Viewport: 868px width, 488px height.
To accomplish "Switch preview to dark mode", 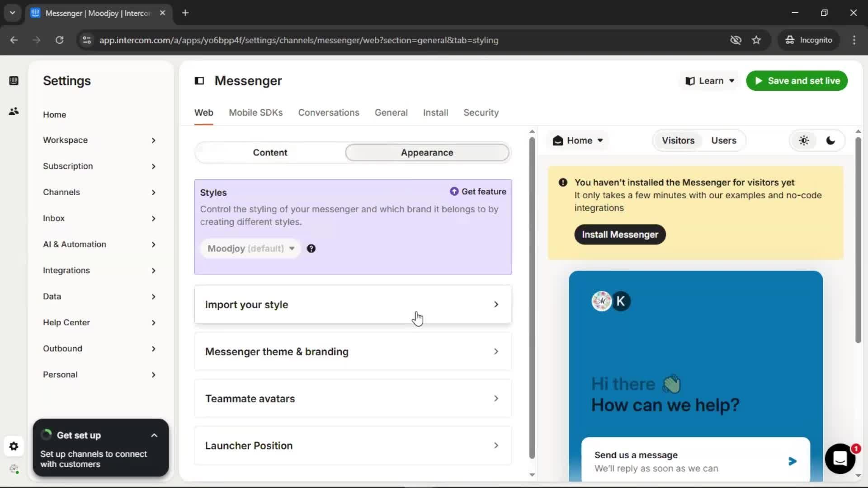I will click(x=830, y=141).
